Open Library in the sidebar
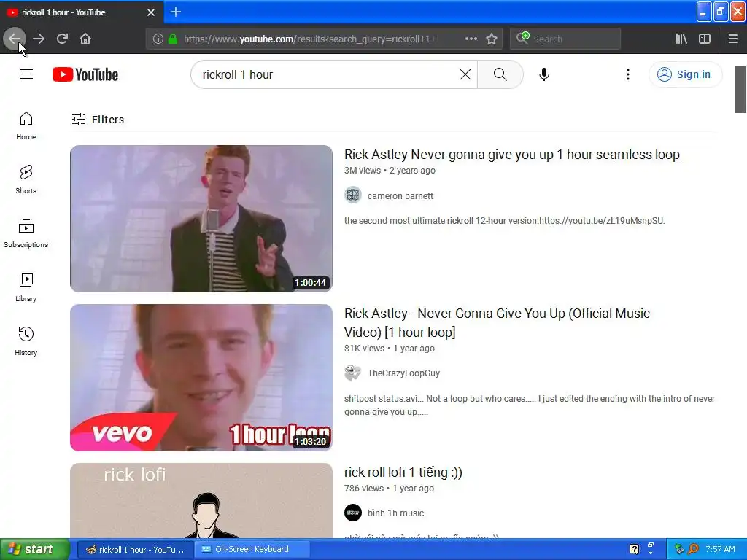Image resolution: width=747 pixels, height=560 pixels. (x=26, y=287)
